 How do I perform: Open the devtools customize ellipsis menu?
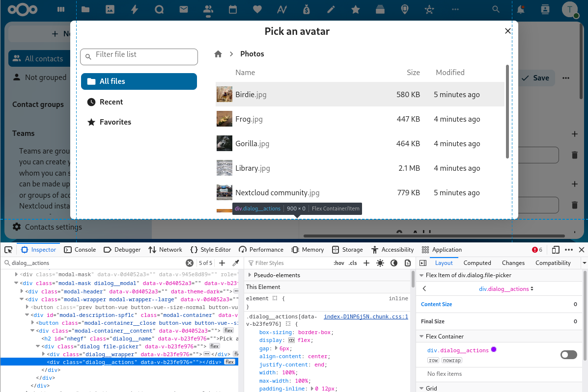[x=569, y=250]
